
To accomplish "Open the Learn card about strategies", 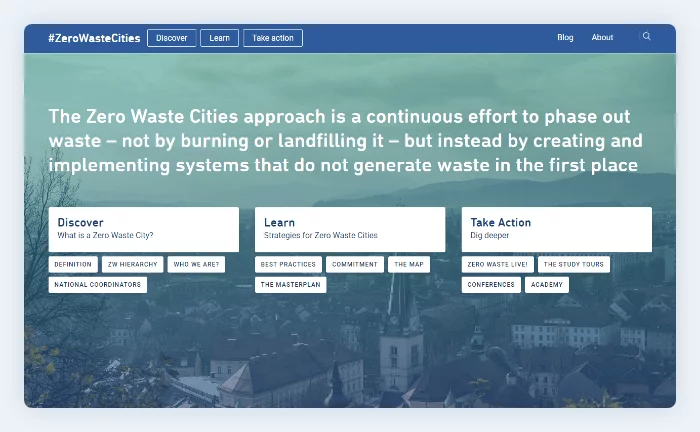I will coord(350,229).
